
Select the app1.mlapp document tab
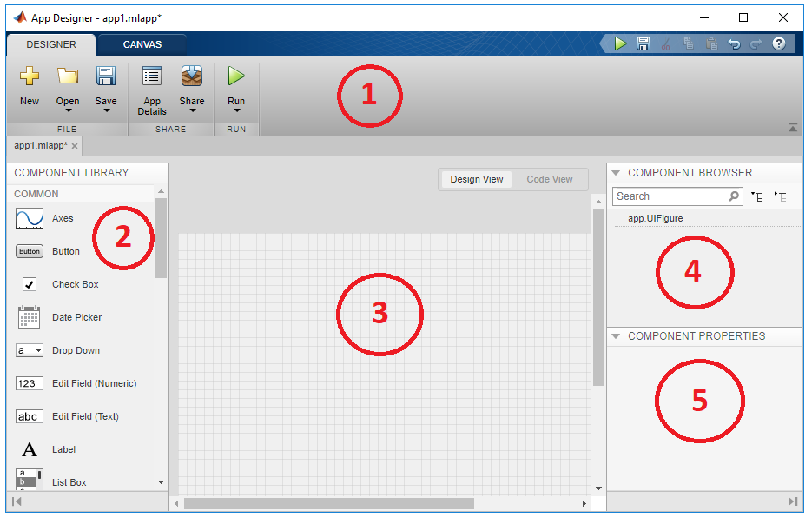click(39, 146)
